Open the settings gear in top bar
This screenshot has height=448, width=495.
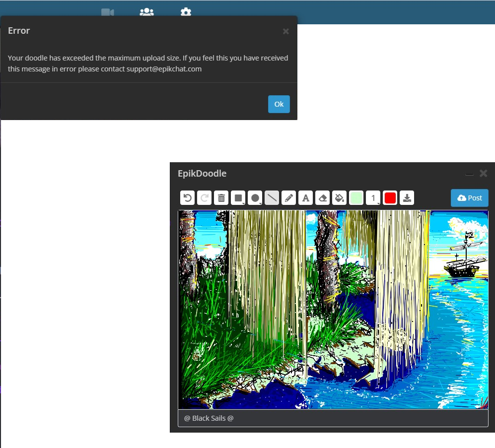coord(186,12)
